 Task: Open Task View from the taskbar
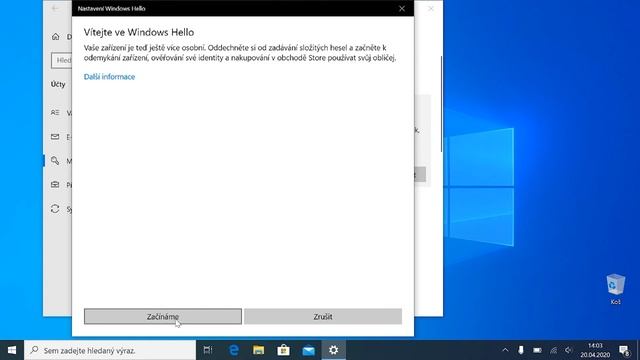(208, 350)
